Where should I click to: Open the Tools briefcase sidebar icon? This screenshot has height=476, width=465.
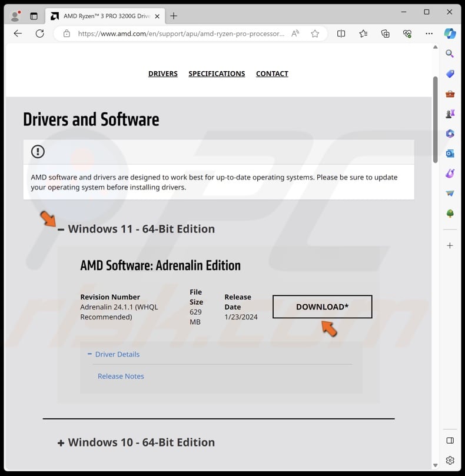pos(450,94)
